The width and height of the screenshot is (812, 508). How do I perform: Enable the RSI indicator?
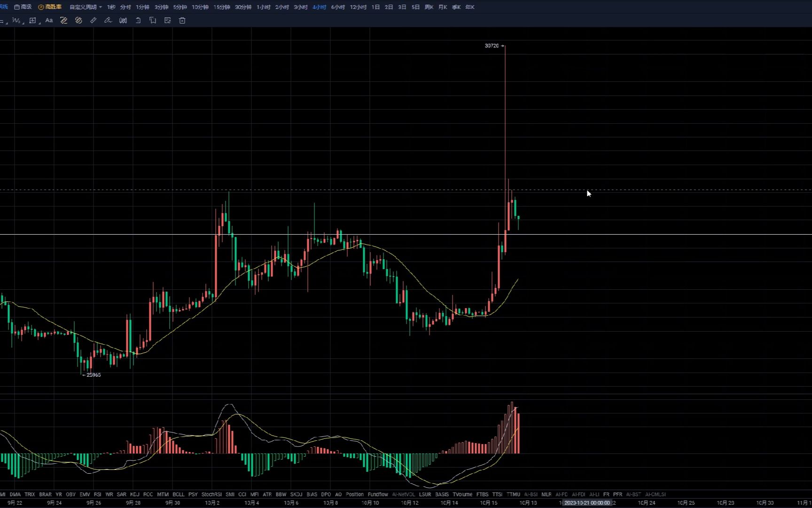pyautogui.click(x=98, y=494)
